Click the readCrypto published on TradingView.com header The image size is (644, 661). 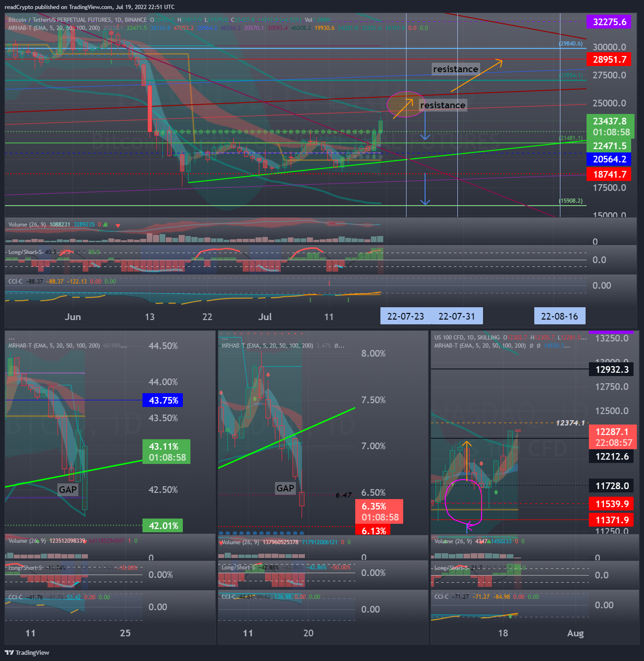89,7
